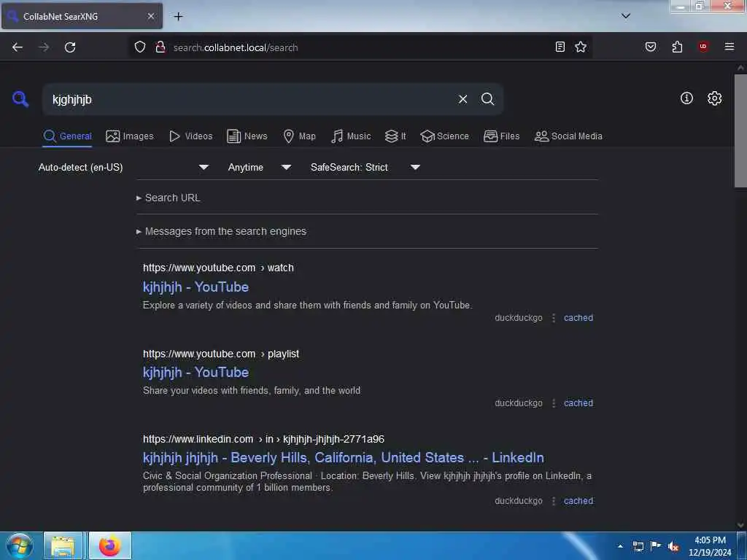
Task: Click the SearXNG magnifier logo
Action: point(20,98)
